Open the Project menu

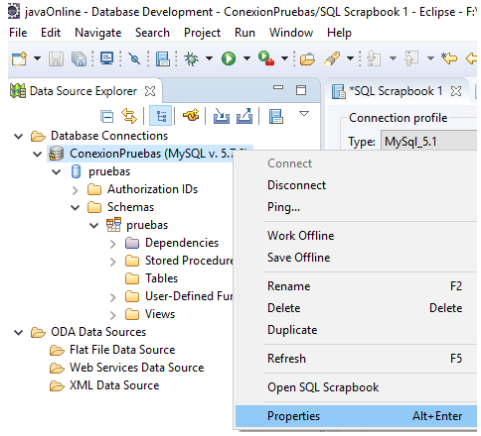(x=202, y=33)
